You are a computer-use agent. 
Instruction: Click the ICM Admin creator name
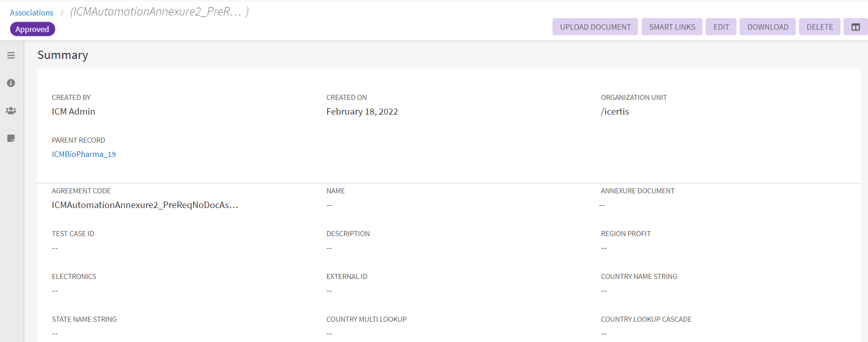(74, 112)
